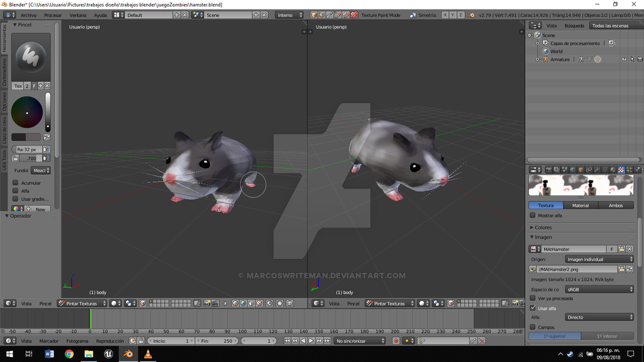Click the swap brush colors icon
The height and width of the screenshot is (362, 644).
pos(47,137)
